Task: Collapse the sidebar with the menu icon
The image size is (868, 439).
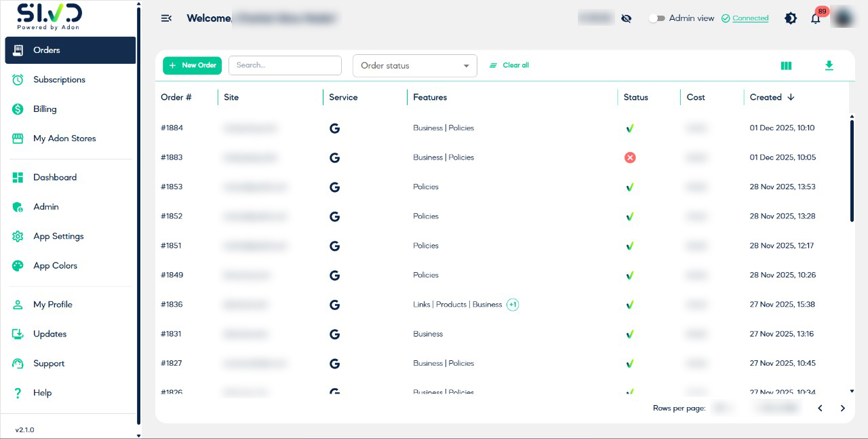Action: pyautogui.click(x=166, y=18)
